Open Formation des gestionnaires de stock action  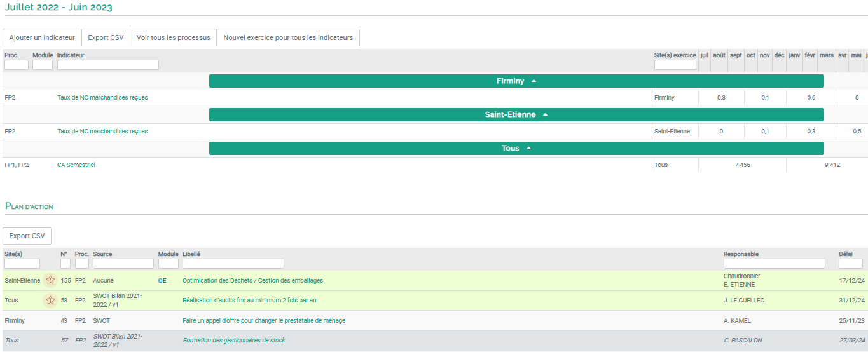233,341
